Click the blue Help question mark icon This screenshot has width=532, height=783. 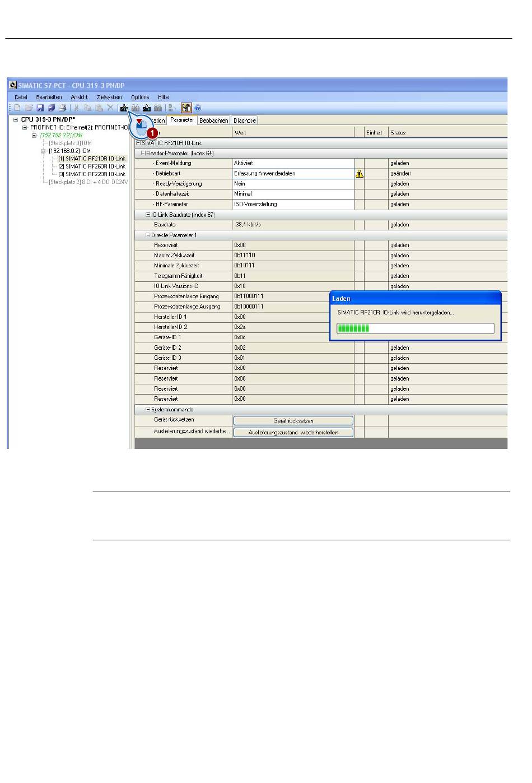pyautogui.click(x=198, y=108)
